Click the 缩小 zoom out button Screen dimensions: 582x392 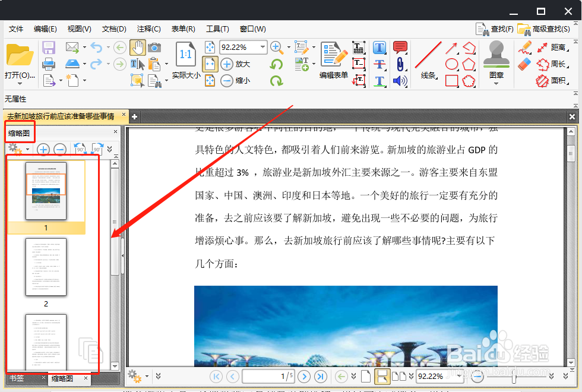click(x=236, y=80)
